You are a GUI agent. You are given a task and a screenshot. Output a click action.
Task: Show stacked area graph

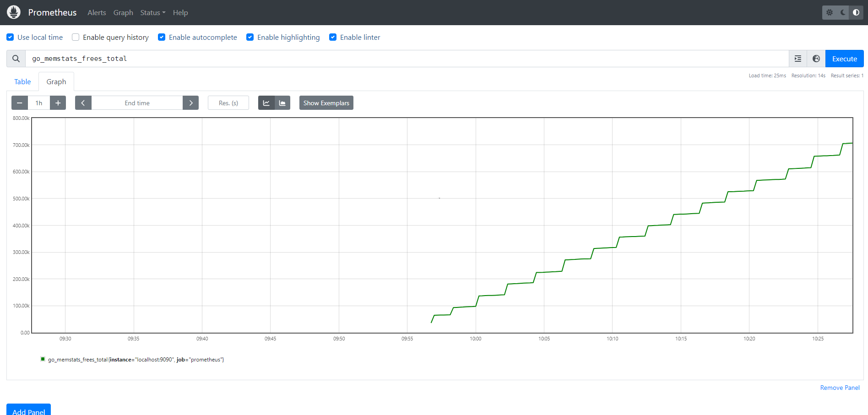[x=282, y=103]
